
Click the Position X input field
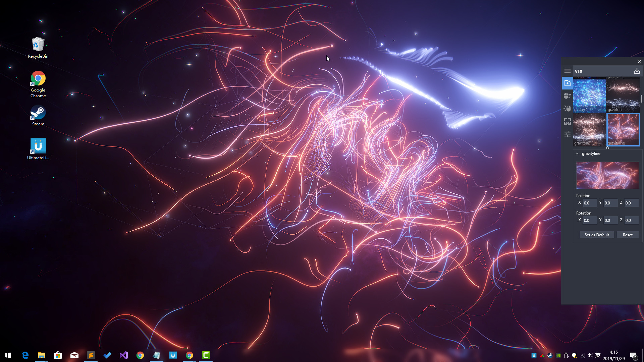(x=589, y=203)
